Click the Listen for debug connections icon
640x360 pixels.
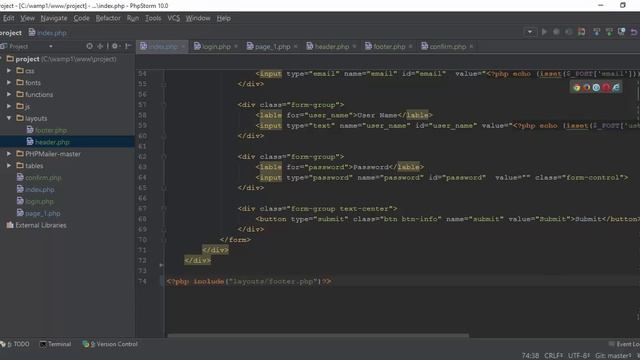coord(569,32)
